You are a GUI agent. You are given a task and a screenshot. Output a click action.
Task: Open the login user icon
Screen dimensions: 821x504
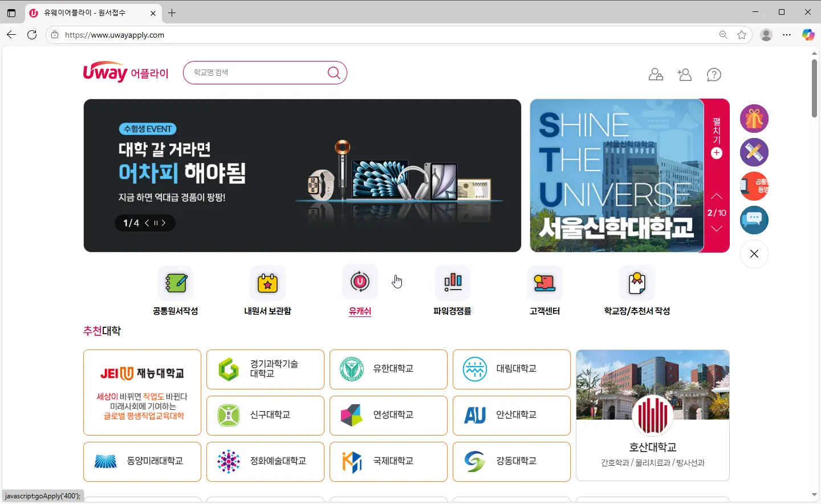pos(656,75)
